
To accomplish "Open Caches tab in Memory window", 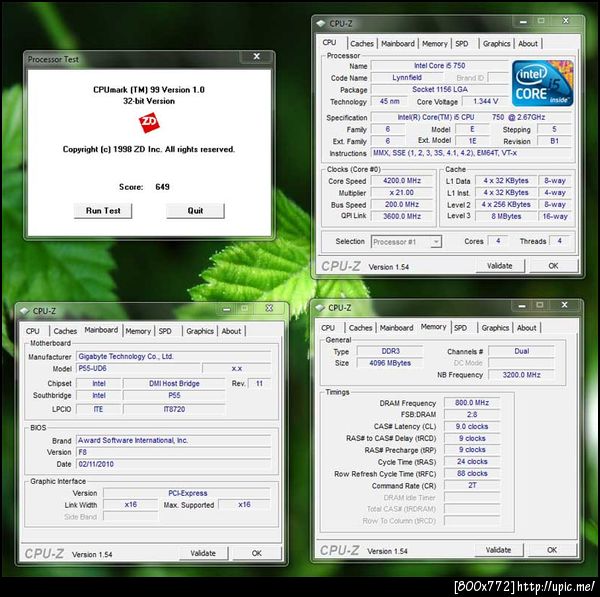I will point(360,328).
